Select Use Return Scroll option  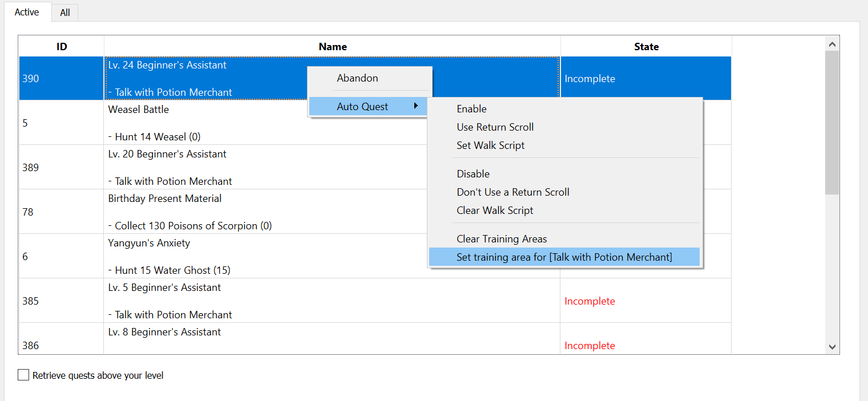495,127
